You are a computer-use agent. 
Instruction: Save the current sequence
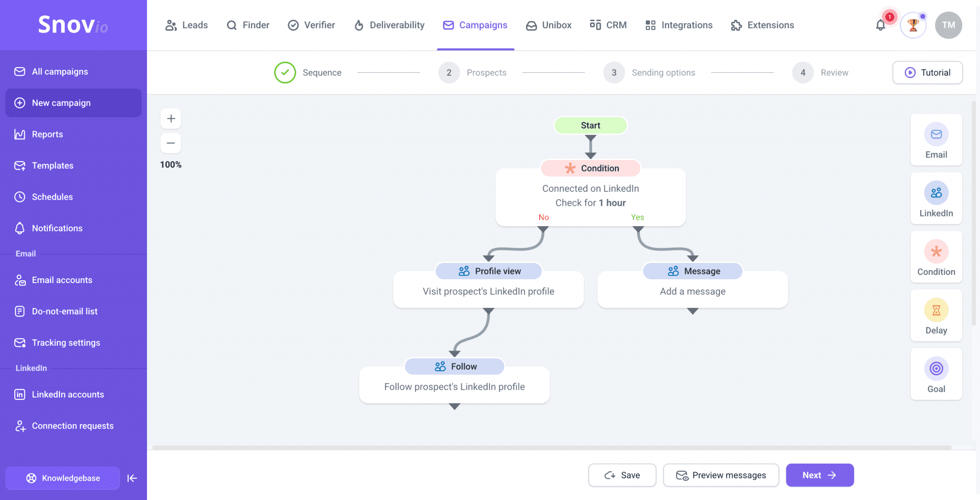click(622, 475)
